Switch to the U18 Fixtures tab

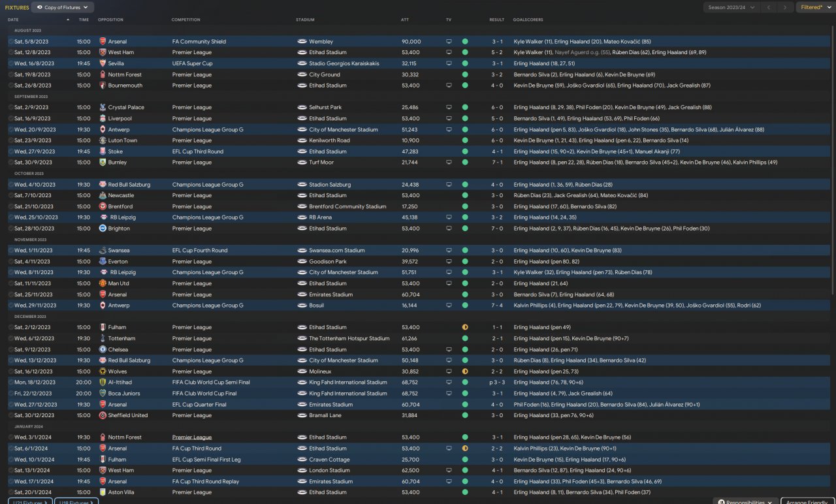pyautogui.click(x=76, y=502)
